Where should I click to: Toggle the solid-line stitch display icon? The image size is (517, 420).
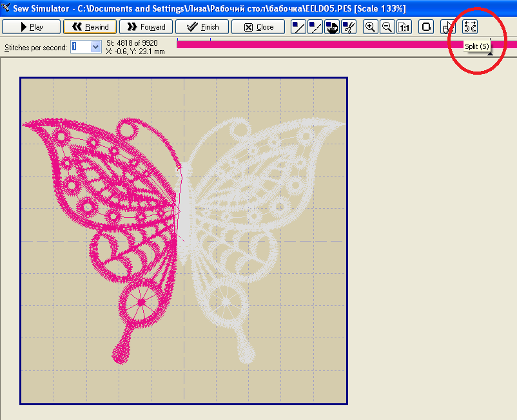tap(298, 27)
